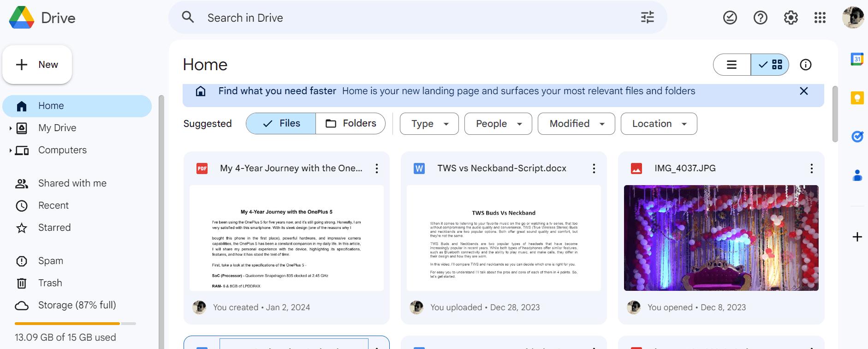Toggle suggested Folders view

(x=351, y=123)
